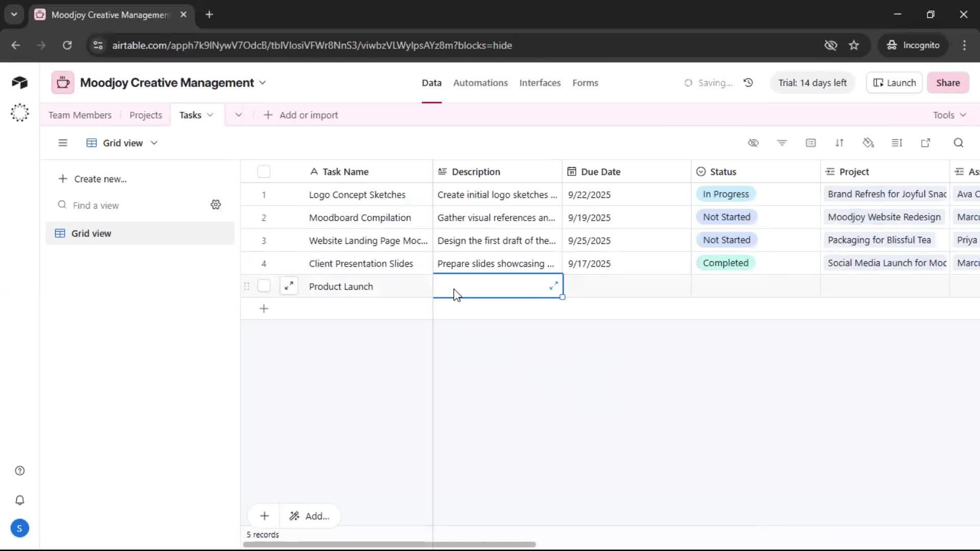The width and height of the screenshot is (980, 551).
Task: Open a new browser tab
Action: coord(209,15)
